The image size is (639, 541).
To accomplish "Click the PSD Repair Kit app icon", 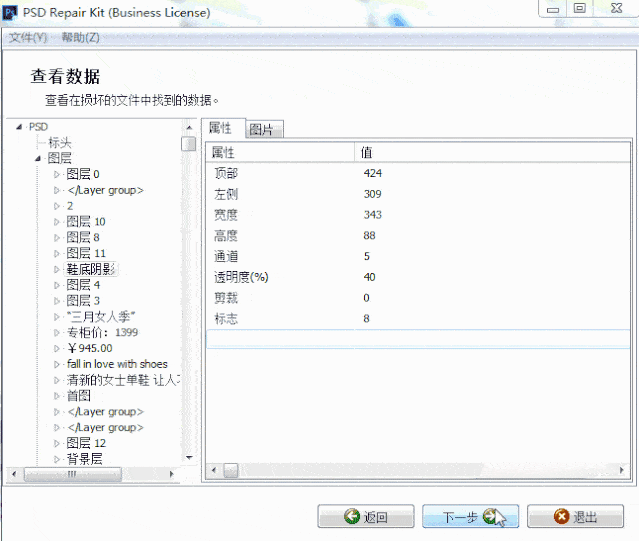I will coord(9,13).
